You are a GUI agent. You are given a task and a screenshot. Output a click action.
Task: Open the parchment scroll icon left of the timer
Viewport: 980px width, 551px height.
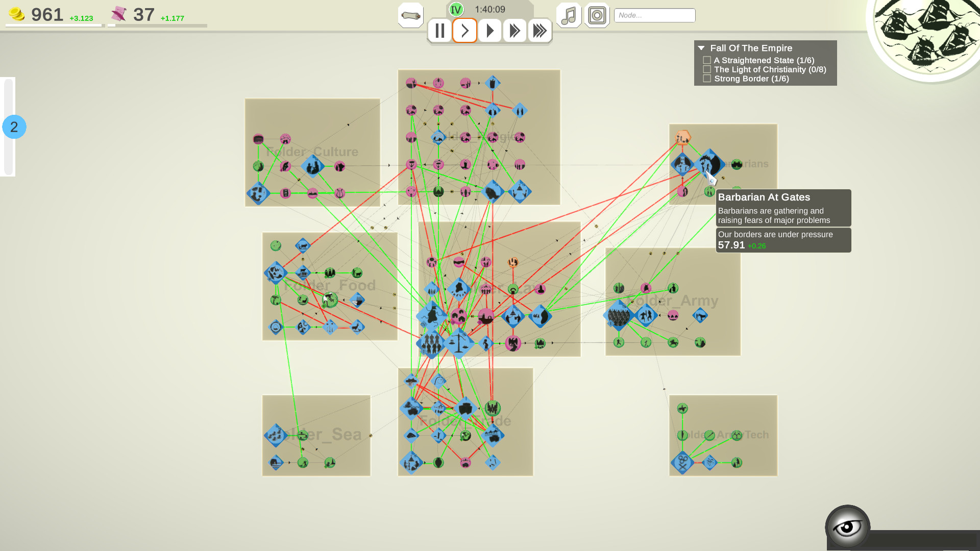coord(410,15)
